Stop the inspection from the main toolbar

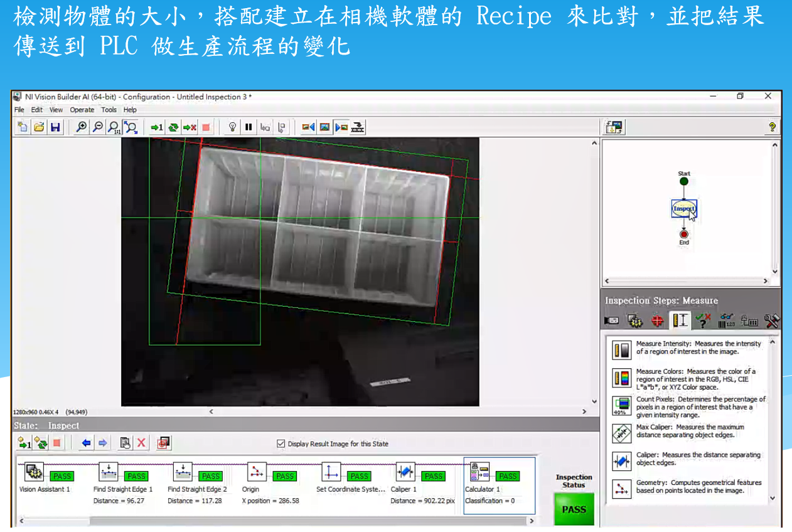206,127
